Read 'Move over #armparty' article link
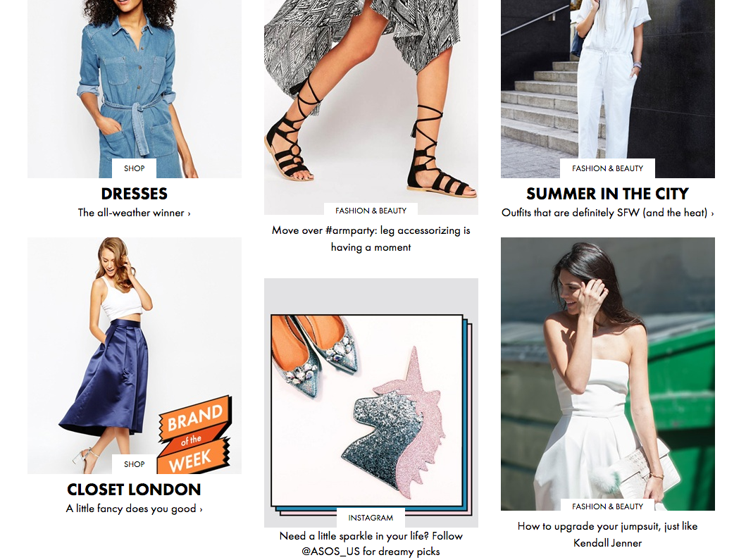The width and height of the screenshot is (746, 560). 371,238
